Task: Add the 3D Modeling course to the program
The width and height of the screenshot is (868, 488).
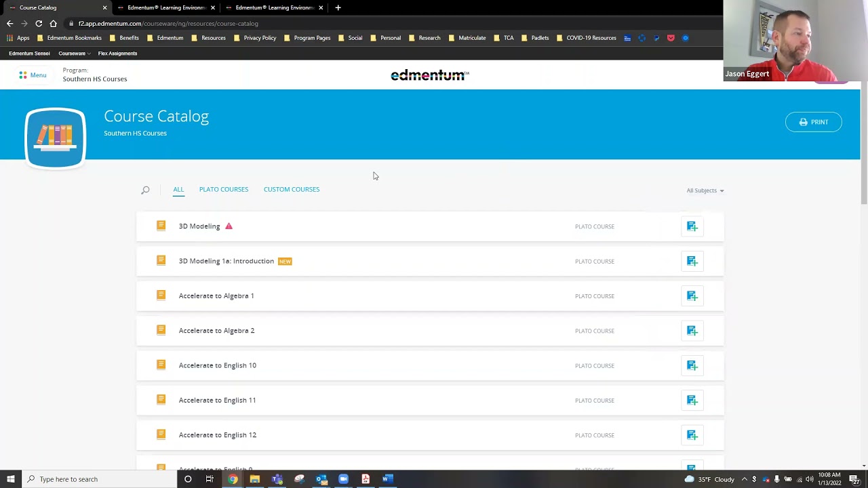Action: pos(692,226)
